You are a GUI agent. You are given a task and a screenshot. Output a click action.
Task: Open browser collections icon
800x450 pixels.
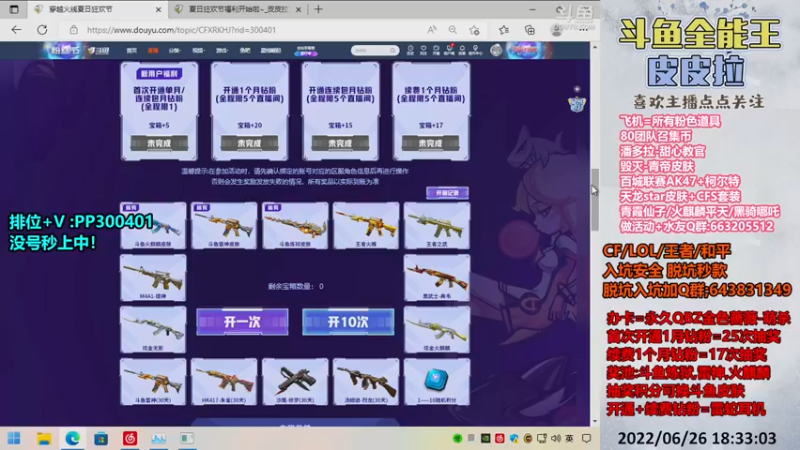[530, 30]
